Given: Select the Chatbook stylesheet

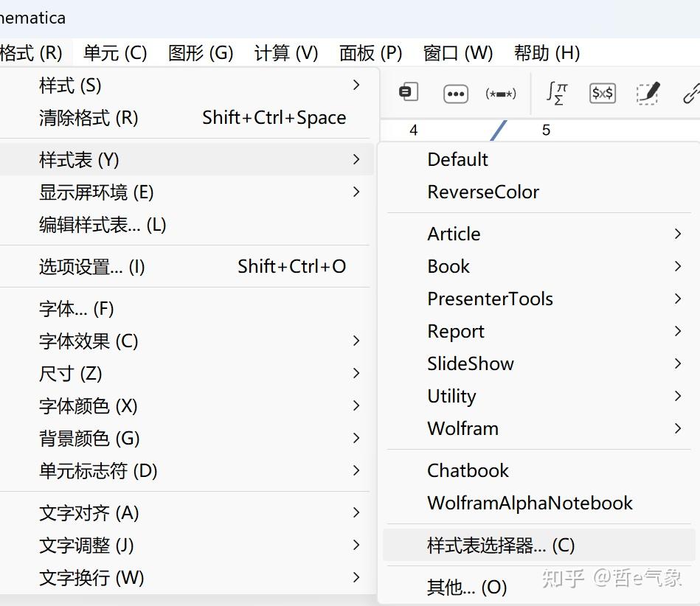Looking at the screenshot, I should [468, 470].
